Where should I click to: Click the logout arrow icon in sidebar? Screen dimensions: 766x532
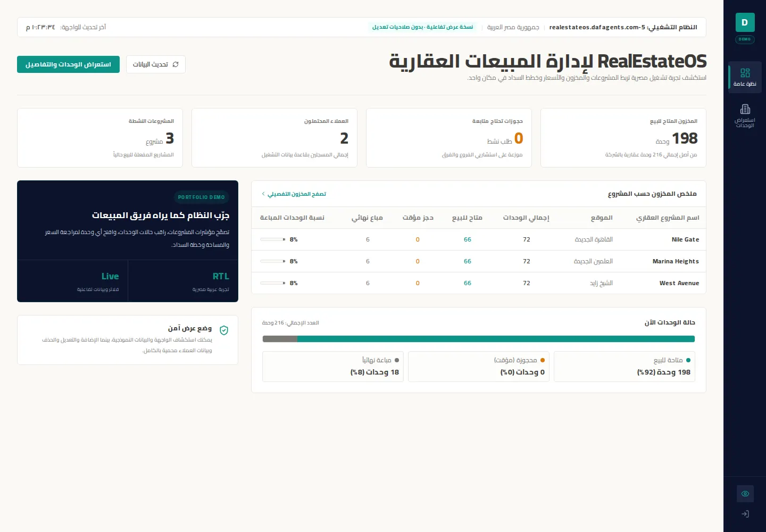click(745, 514)
